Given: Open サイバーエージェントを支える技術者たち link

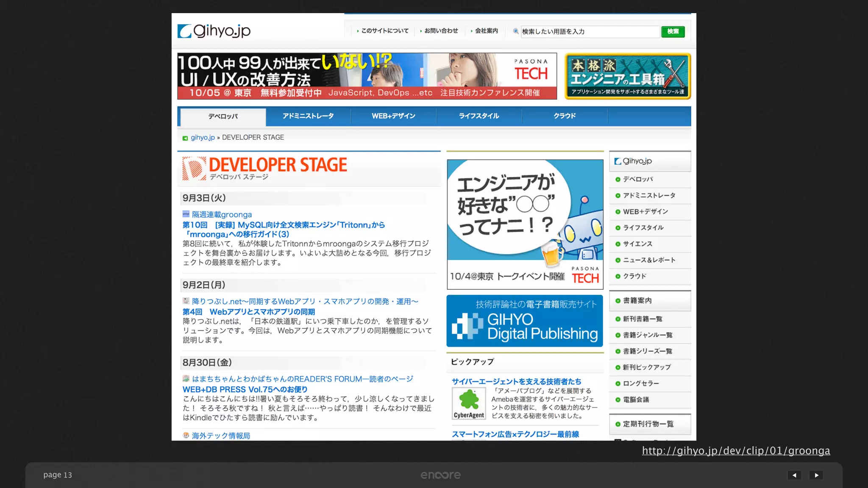Looking at the screenshot, I should (516, 382).
